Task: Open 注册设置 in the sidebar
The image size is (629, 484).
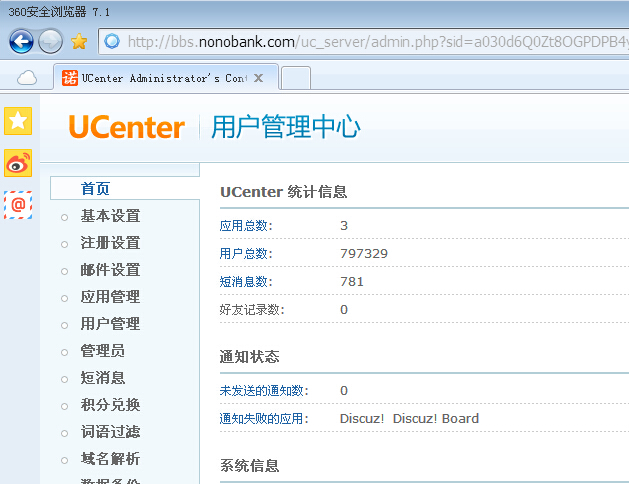Action: click(x=110, y=243)
